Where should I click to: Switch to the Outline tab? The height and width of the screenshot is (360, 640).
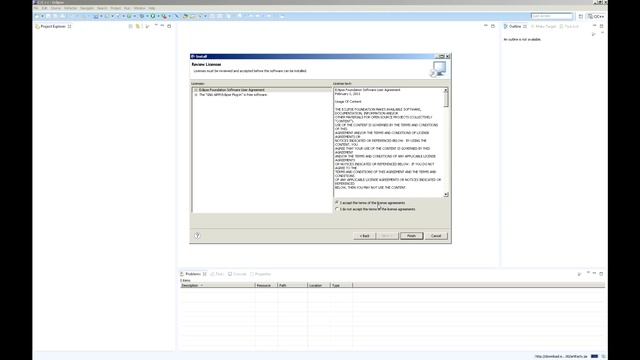coord(515,27)
